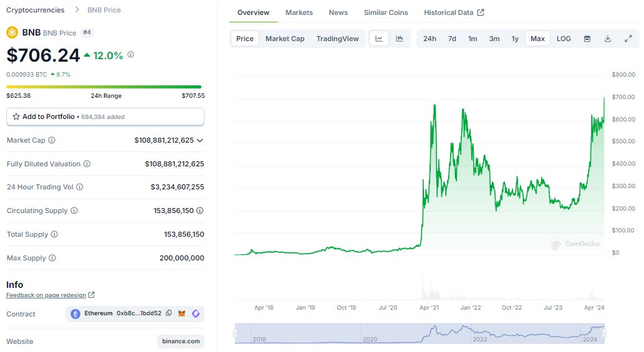The image size is (644, 352).
Task: Download chart data with download icon
Action: (x=608, y=39)
